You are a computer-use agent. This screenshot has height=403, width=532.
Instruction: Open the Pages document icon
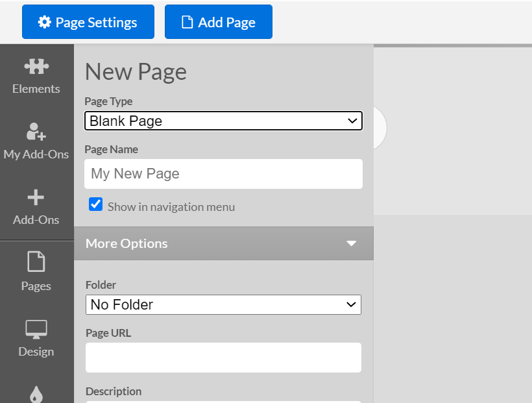pos(36,262)
